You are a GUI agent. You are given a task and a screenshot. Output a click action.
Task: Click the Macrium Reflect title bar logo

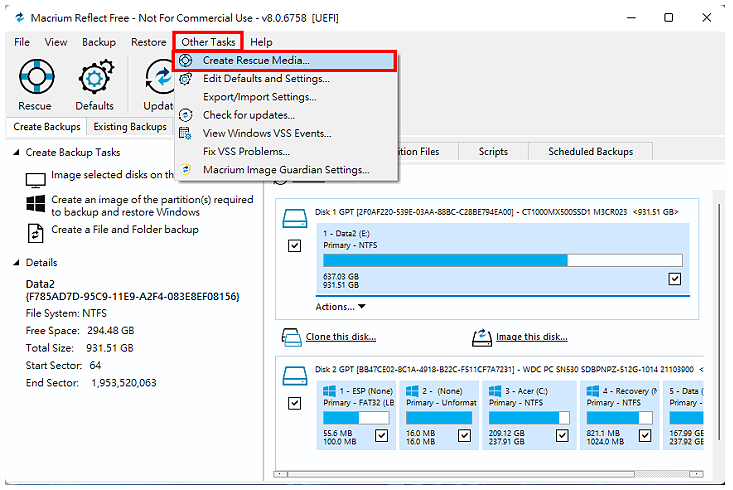pyautogui.click(x=20, y=18)
